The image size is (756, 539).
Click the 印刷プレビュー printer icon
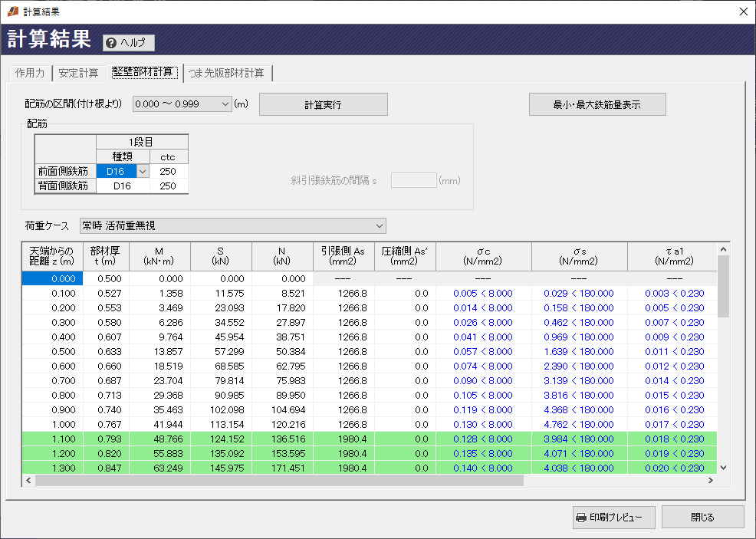click(581, 518)
